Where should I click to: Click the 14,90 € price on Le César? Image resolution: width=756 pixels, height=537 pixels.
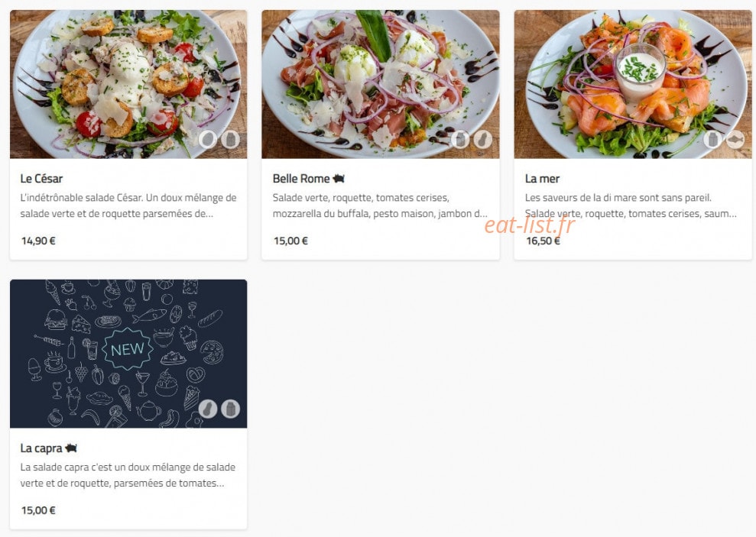click(38, 241)
